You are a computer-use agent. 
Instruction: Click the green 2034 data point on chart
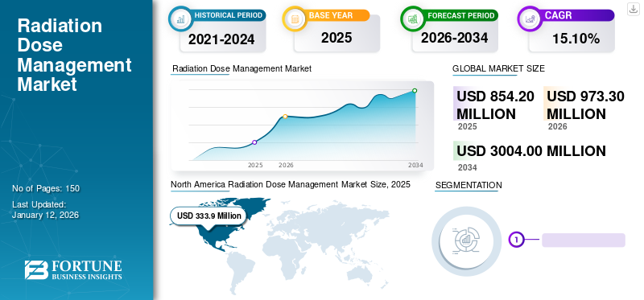click(415, 91)
